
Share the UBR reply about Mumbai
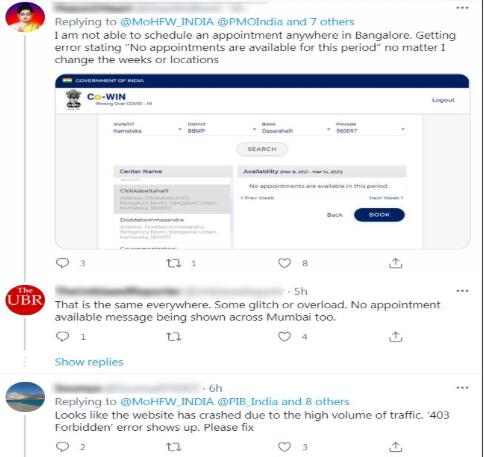pyautogui.click(x=395, y=337)
